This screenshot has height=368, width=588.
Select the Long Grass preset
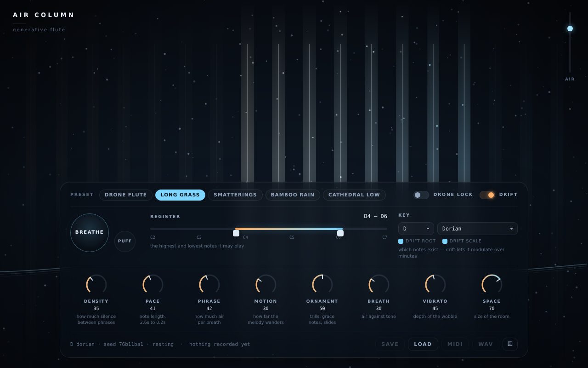click(x=180, y=195)
